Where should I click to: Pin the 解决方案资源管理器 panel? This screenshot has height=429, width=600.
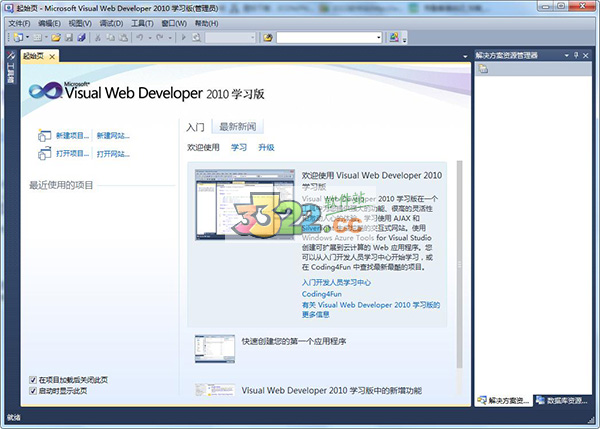click(576, 55)
